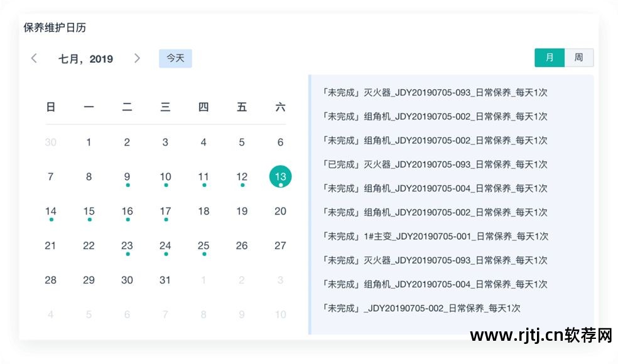Pick July 12 with task dot
Screen dimensions: 618x364
coord(242,176)
